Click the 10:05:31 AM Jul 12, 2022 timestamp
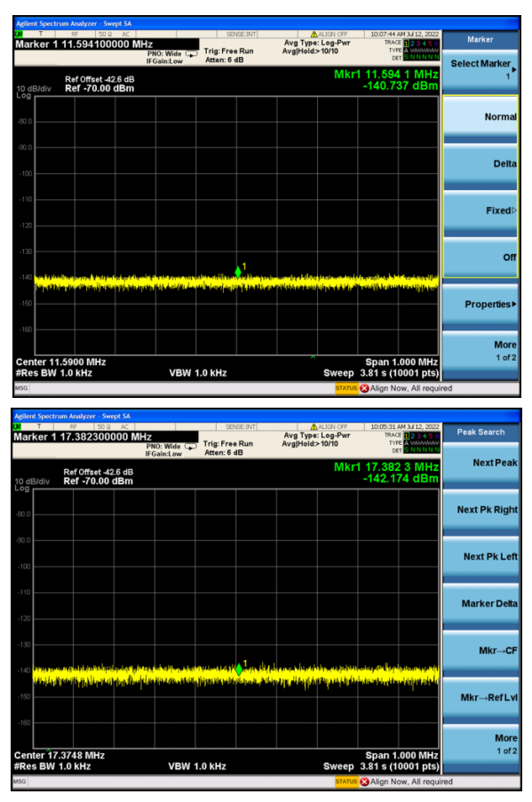Screen dimensions: 532x802 (405, 426)
